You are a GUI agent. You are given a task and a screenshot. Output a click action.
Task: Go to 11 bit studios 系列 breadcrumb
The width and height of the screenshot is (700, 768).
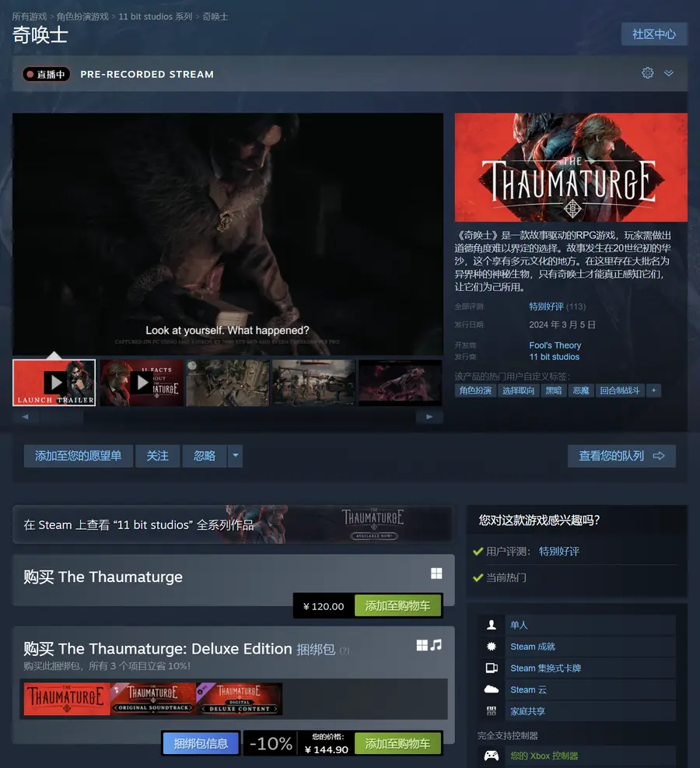[156, 16]
